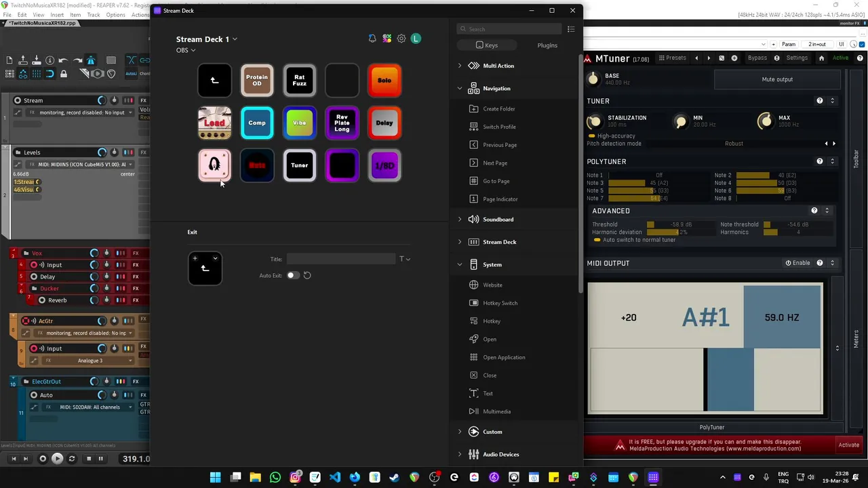Viewport: 868px width, 488px height.
Task: Switch to the Plugins tab
Action: pyautogui.click(x=547, y=45)
